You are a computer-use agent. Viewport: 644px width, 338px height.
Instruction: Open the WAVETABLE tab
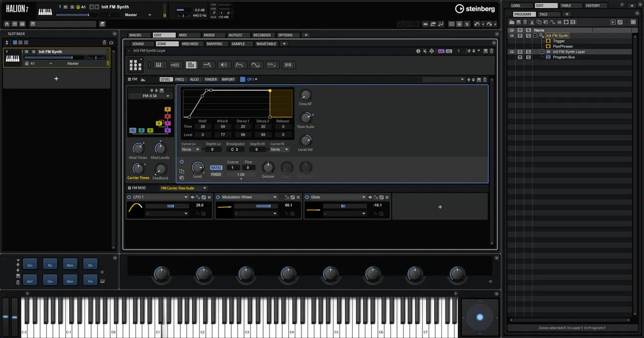(266, 44)
